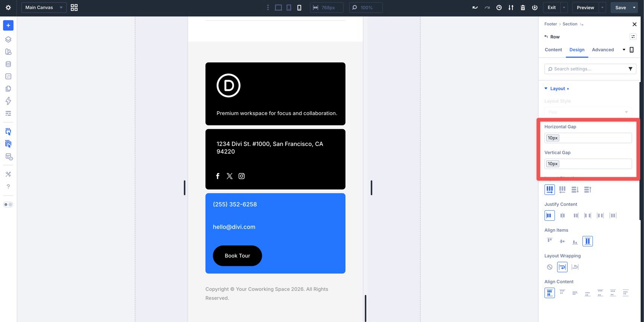Click the Horizontal Gap input field
The image size is (644, 322).
coord(588,138)
